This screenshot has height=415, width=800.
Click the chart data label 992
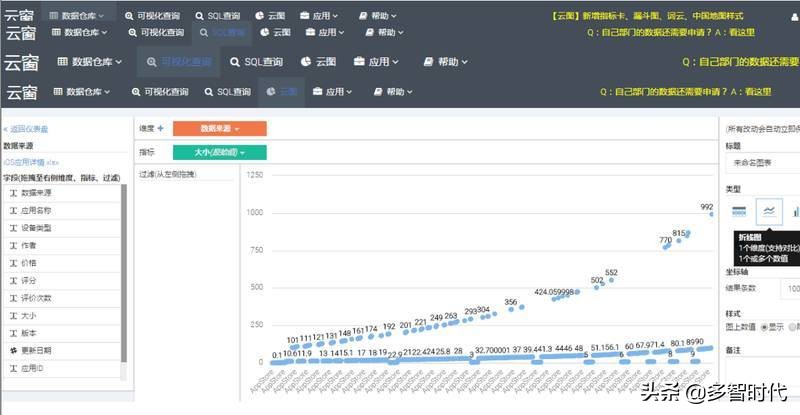point(707,207)
